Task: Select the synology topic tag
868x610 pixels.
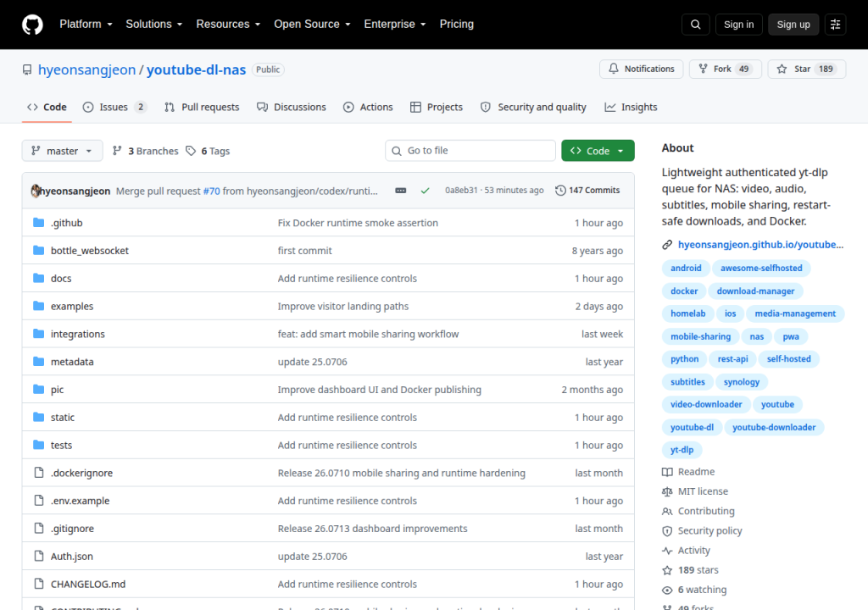Action: tap(741, 382)
